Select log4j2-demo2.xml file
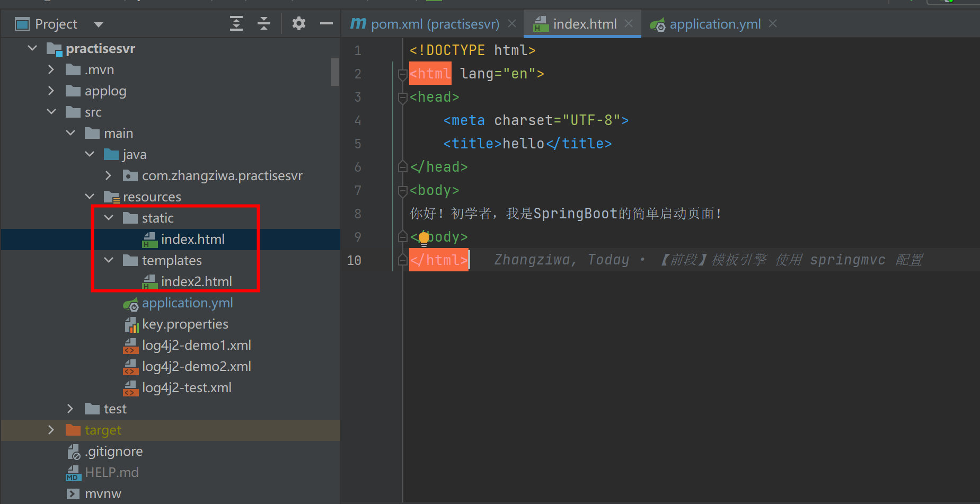980x504 pixels. pyautogui.click(x=197, y=367)
